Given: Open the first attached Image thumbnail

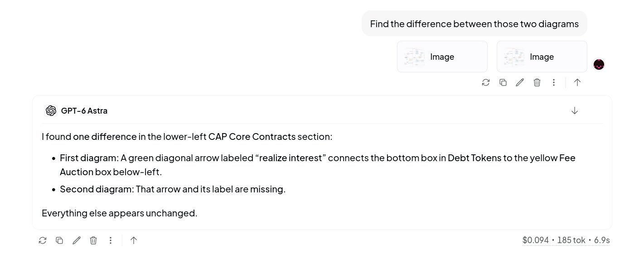Looking at the screenshot, I should tap(442, 57).
